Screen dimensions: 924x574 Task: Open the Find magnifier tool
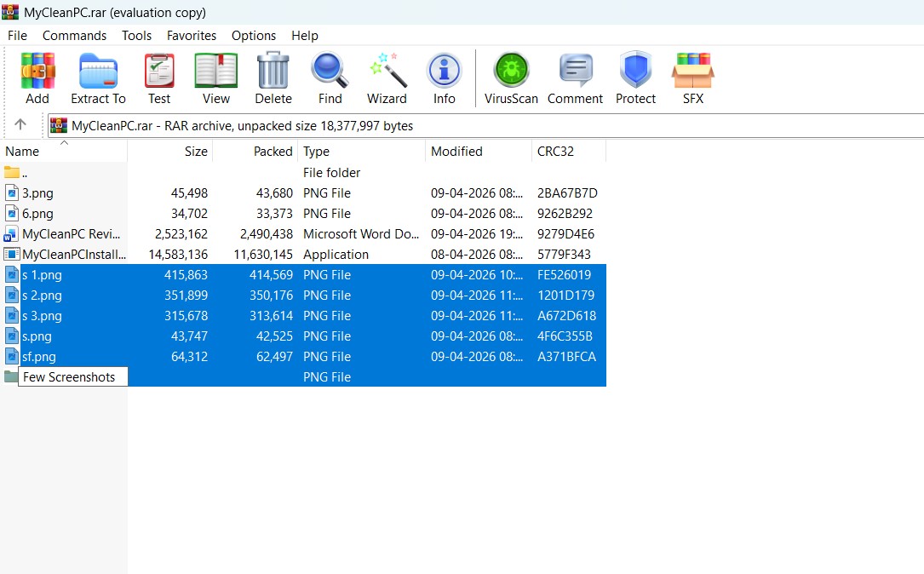pos(330,70)
